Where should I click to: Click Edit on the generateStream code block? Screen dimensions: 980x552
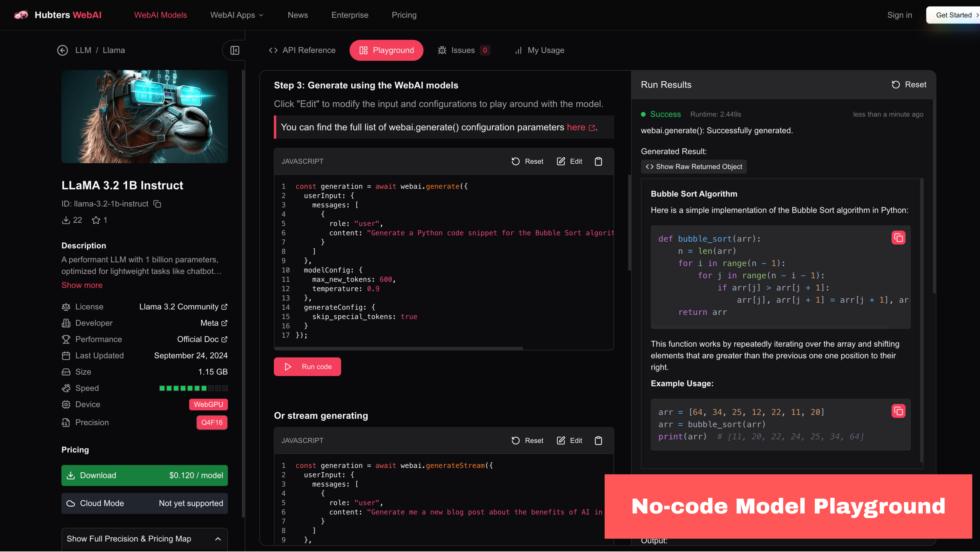569,440
